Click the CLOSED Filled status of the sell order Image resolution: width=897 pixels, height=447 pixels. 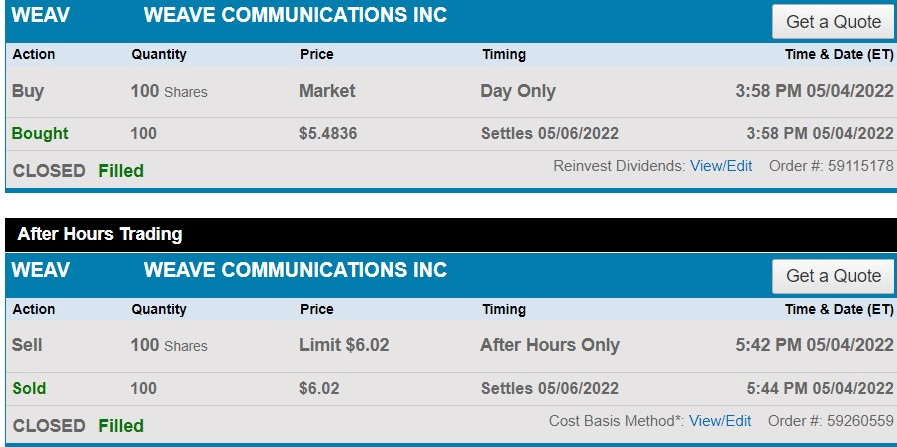click(x=78, y=426)
